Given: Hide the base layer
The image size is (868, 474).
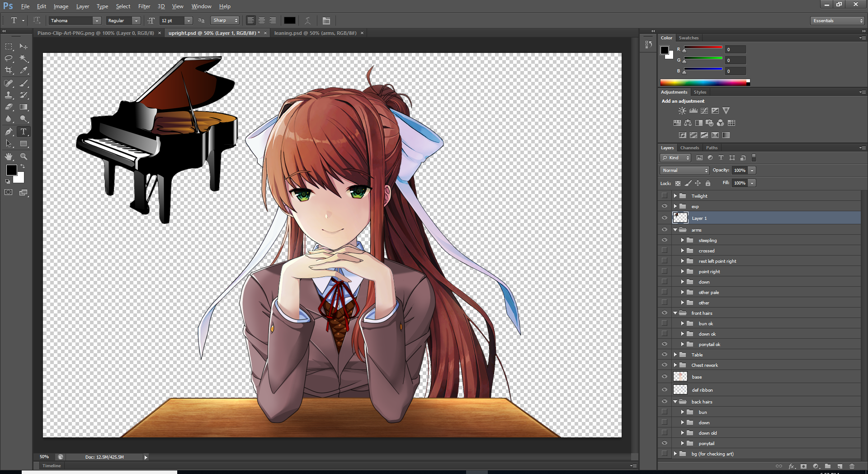Looking at the screenshot, I should point(664,377).
